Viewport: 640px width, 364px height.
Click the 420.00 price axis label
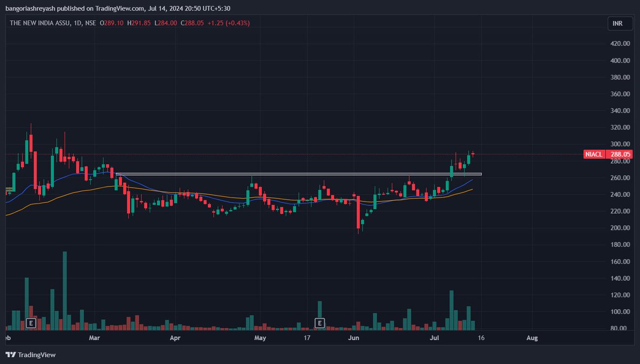(621, 44)
